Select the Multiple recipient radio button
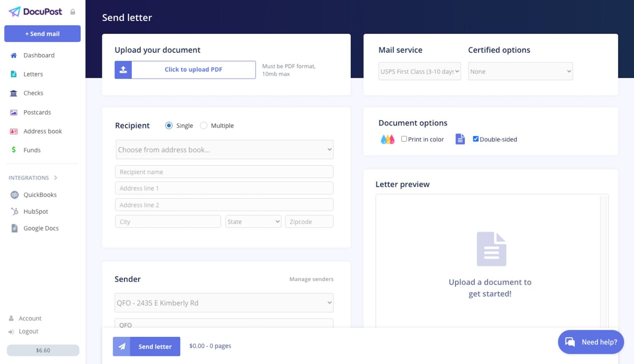The image size is (634, 364). (203, 125)
